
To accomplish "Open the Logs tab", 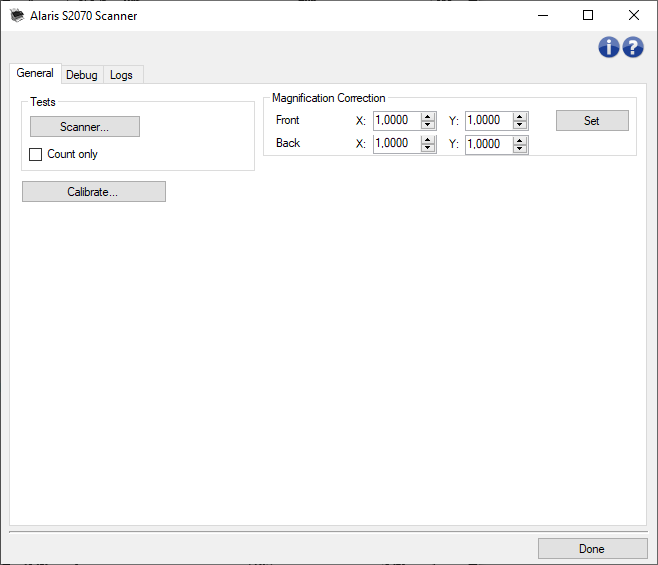I will pos(121,75).
